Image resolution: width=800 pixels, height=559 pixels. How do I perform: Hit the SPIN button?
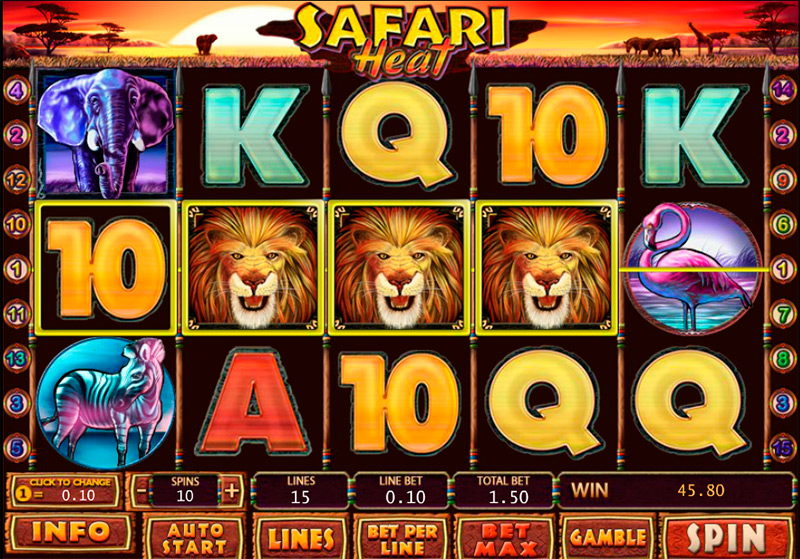point(726,538)
